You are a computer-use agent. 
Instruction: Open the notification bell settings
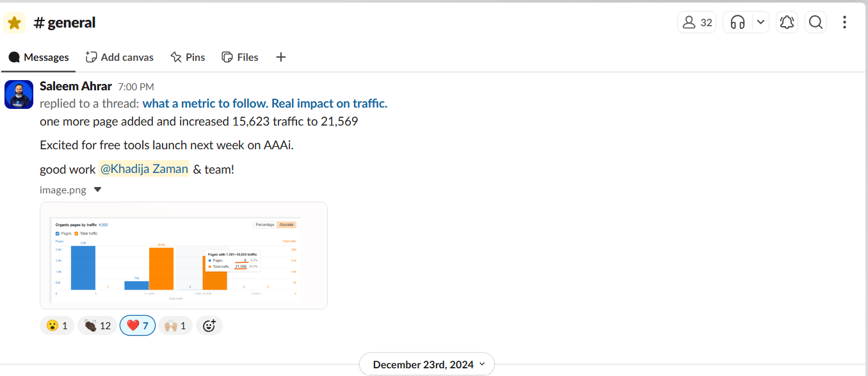point(787,22)
